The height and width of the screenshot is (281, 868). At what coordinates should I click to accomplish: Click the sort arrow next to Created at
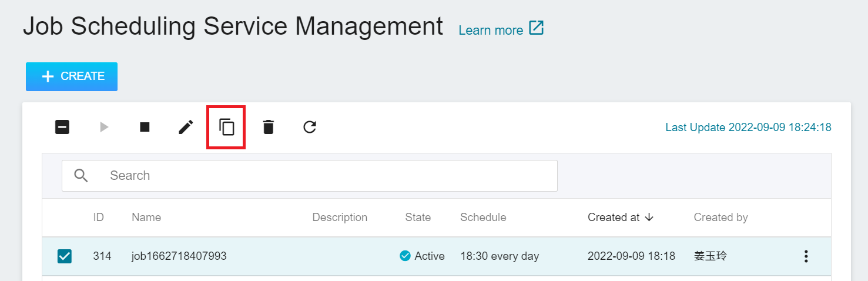(x=649, y=217)
